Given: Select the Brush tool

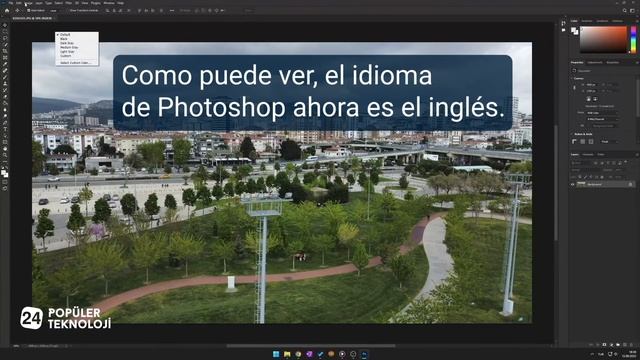Looking at the screenshot, I should point(5,77).
